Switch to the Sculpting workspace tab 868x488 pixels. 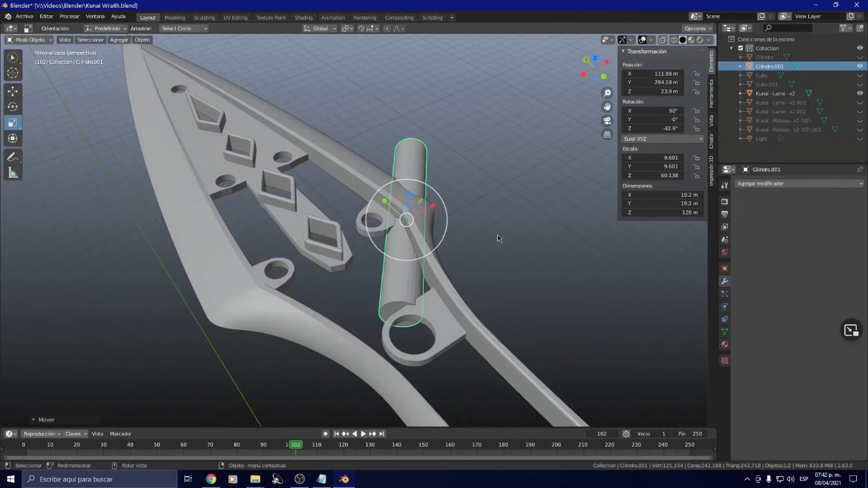coord(204,18)
